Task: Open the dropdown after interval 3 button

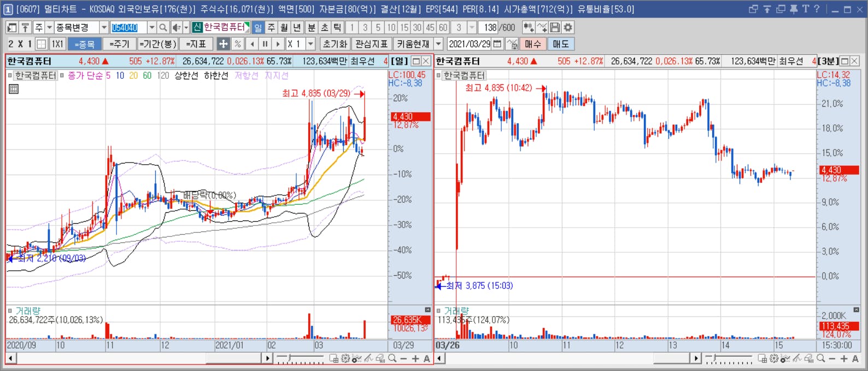Action: point(472,27)
